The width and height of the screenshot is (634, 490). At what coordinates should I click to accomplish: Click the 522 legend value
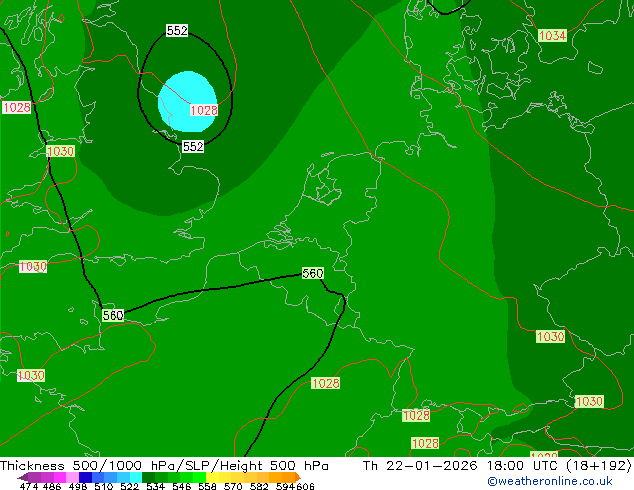coord(129,486)
